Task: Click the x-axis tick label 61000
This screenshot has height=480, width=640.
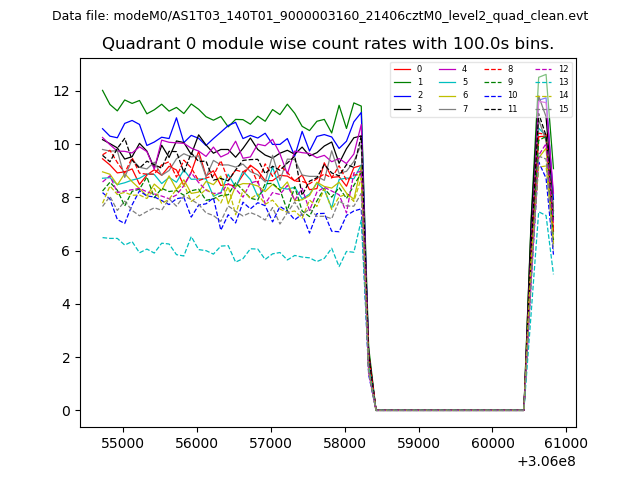Action: coord(566,442)
